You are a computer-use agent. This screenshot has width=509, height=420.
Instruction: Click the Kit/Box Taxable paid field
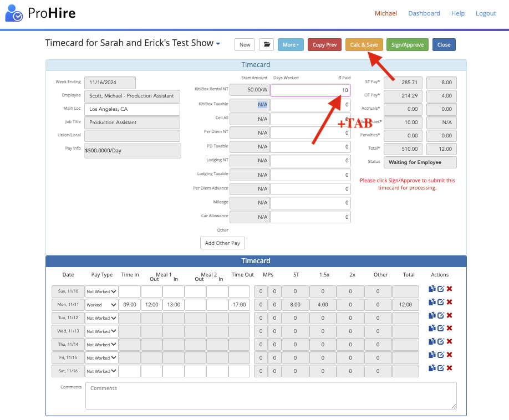click(x=311, y=105)
